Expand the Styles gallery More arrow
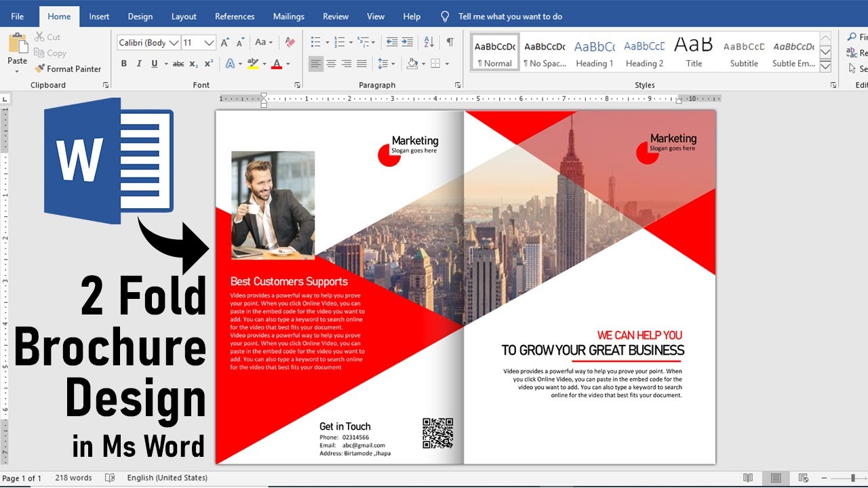The width and height of the screenshot is (868, 488). click(825, 67)
